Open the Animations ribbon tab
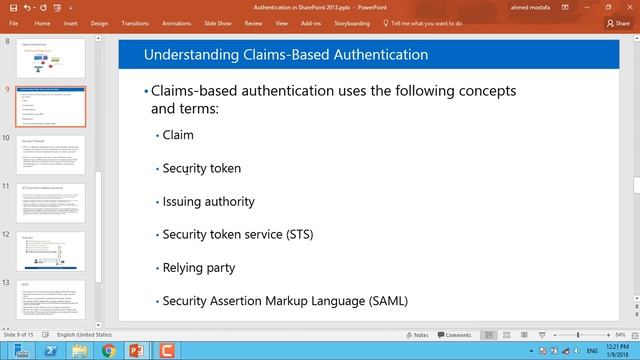Image resolution: width=640 pixels, height=360 pixels. (176, 23)
